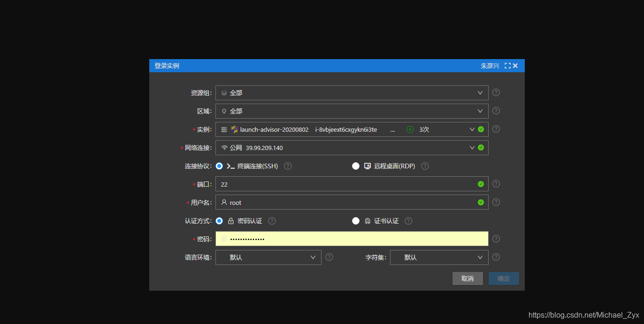Click help icon next to 资源组 field
Screen dimensions: 644x324
click(x=496, y=92)
